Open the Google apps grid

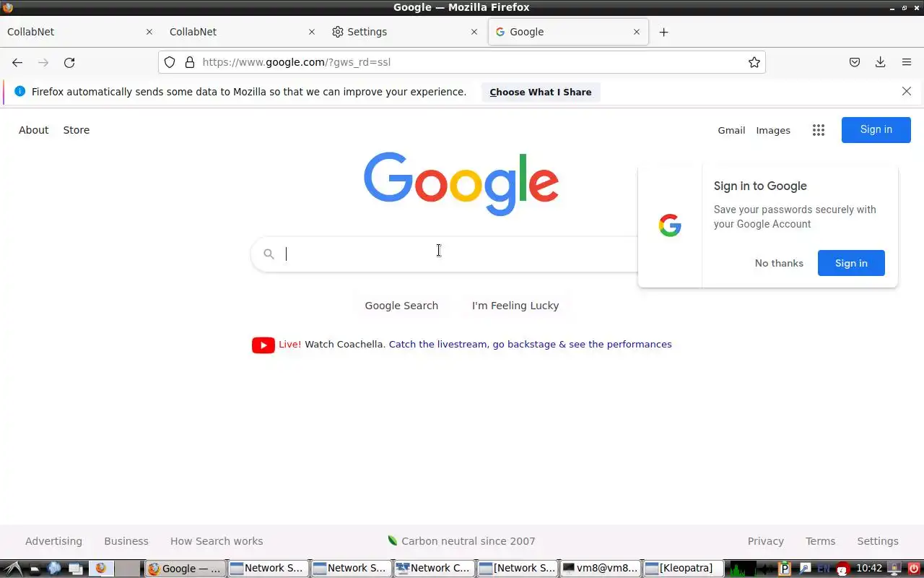point(818,130)
